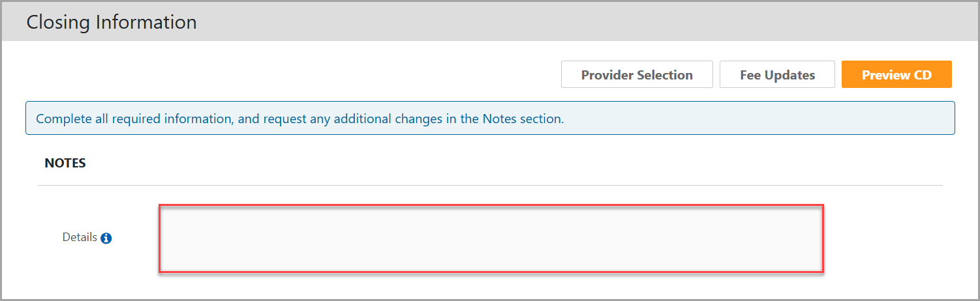Click the blue instruction banner message
This screenshot has width=980, height=301.
(299, 119)
